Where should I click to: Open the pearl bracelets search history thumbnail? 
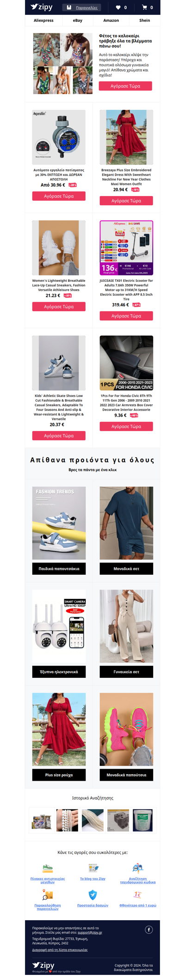67,820
